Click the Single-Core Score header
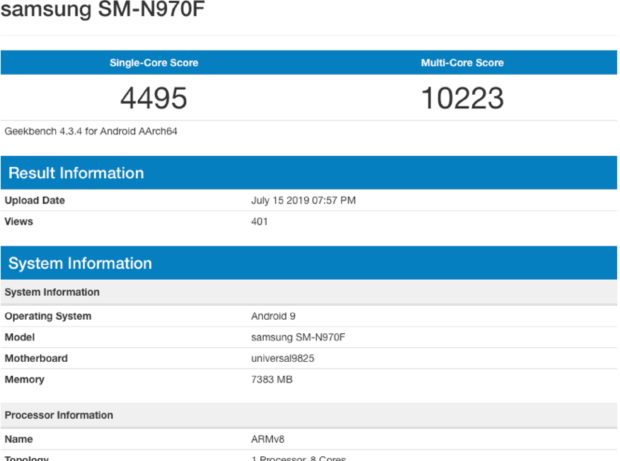The image size is (620, 461). pos(154,62)
